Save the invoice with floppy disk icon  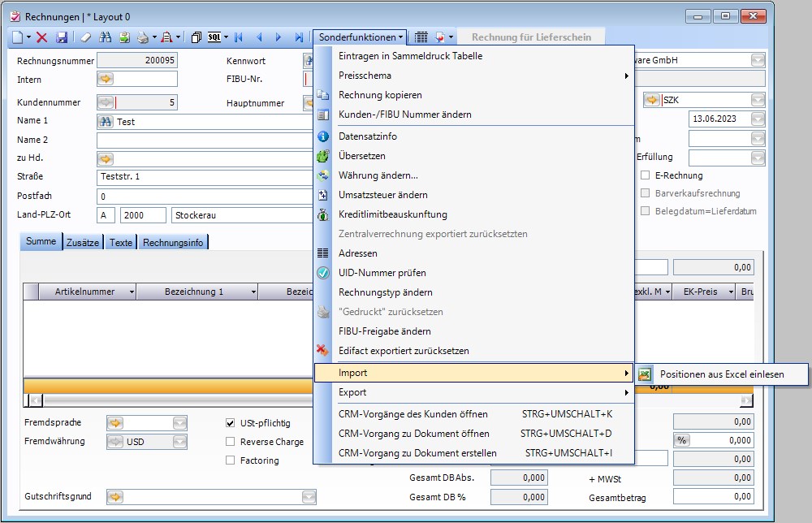coord(60,37)
